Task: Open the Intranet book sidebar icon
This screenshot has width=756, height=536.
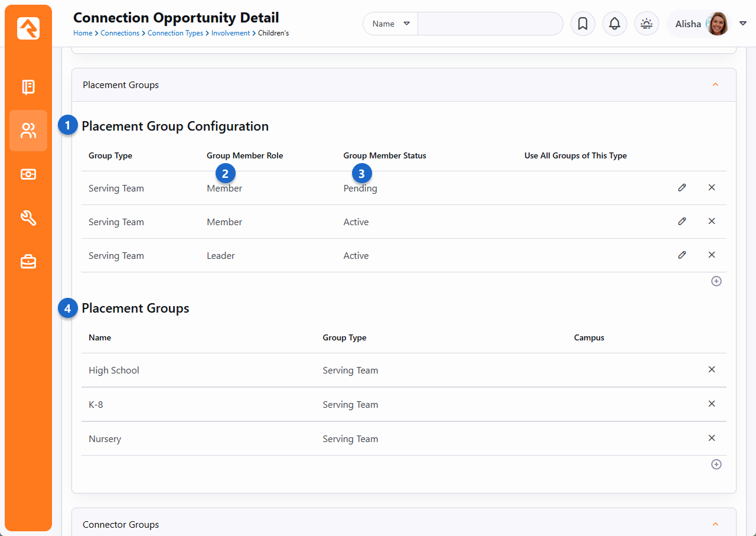Action: (x=28, y=87)
